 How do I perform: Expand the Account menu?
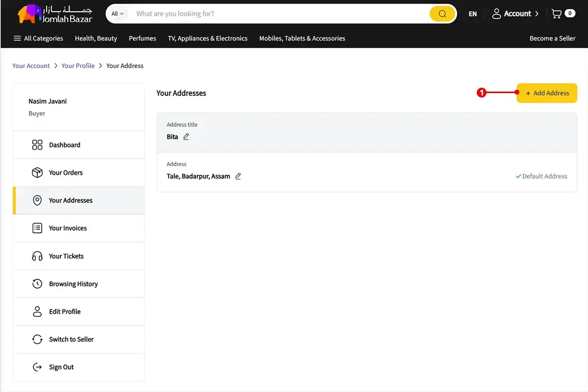pos(515,14)
